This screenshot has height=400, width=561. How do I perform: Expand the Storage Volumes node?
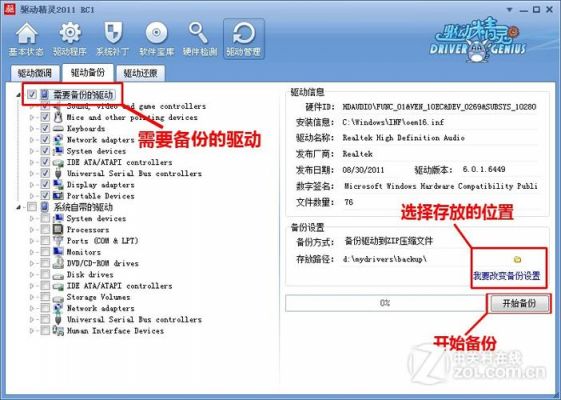(31, 297)
